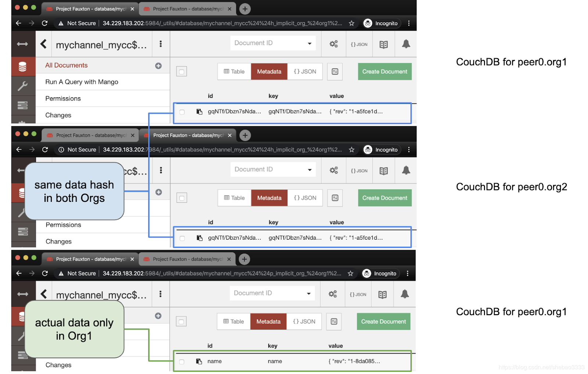
Task: Open documentation book icon in top window
Action: tap(384, 44)
